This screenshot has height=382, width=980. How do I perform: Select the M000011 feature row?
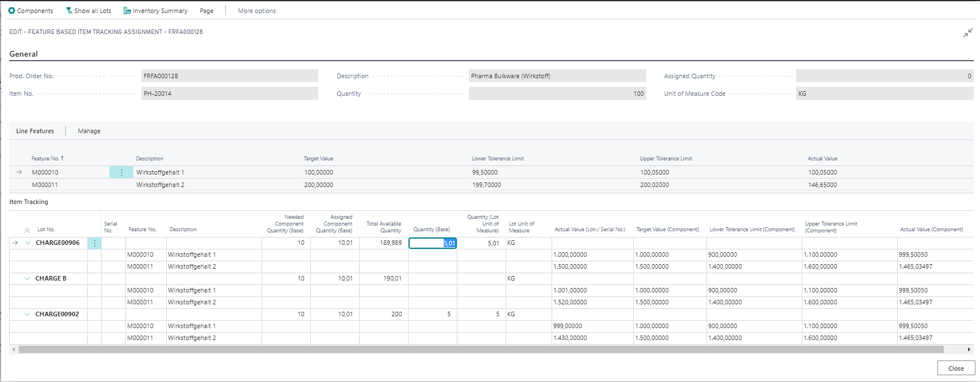[491, 185]
